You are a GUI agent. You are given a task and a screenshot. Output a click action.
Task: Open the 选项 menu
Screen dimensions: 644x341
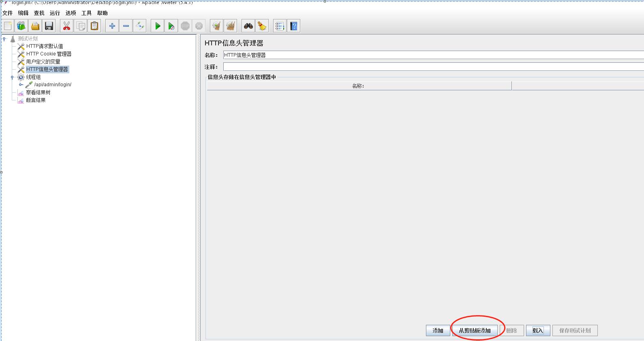pos(71,13)
